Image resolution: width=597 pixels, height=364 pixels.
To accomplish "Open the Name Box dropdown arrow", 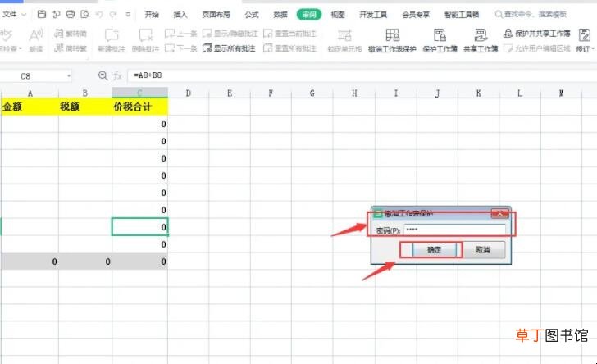I will click(69, 75).
